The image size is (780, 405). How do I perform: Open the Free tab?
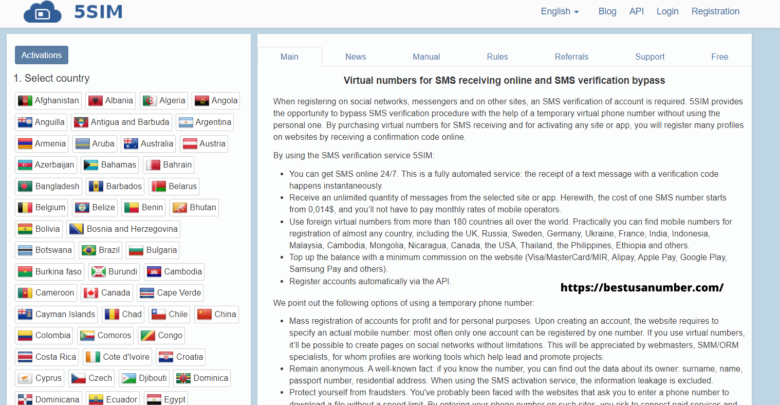point(720,57)
